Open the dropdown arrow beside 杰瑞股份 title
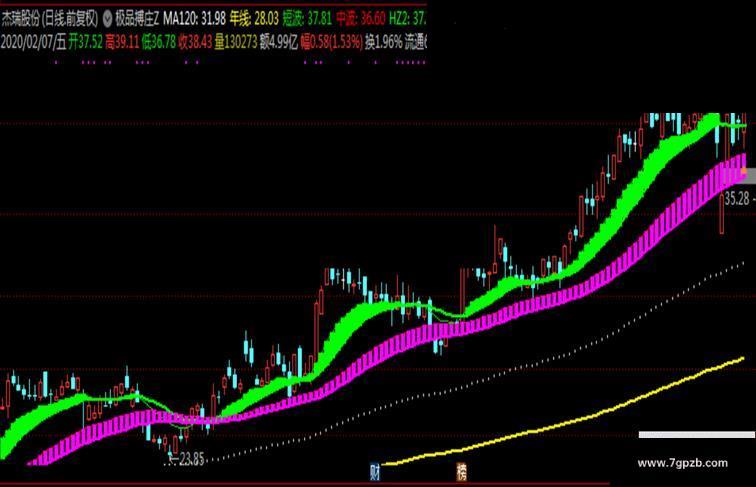 click(x=107, y=19)
